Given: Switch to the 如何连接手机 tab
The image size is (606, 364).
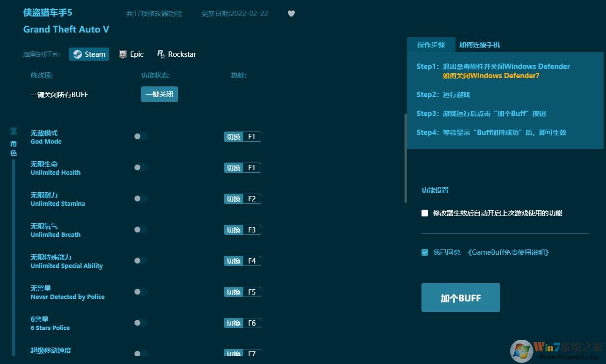Looking at the screenshot, I should click(x=480, y=44).
